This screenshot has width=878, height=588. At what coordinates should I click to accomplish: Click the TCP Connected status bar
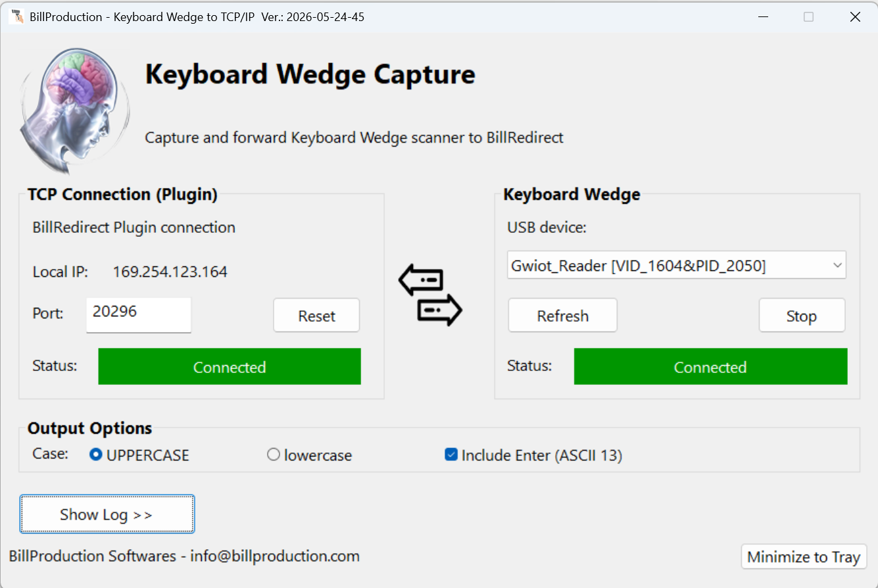[x=230, y=366]
